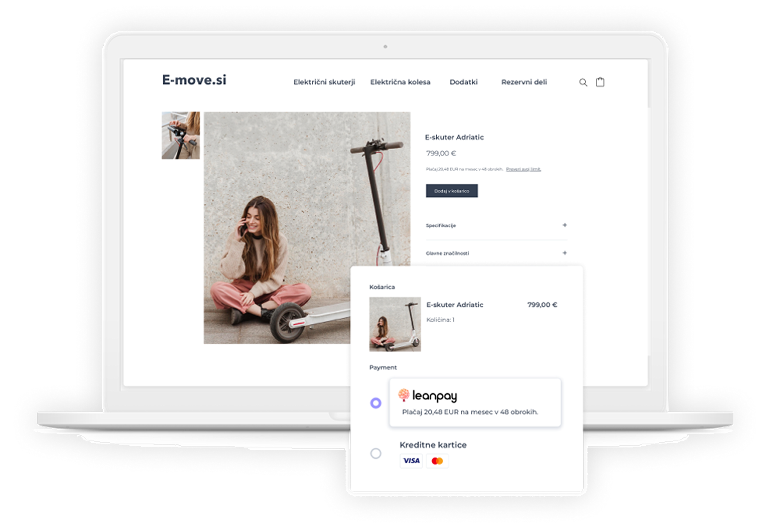Click the Mastercard logo
This screenshot has width=765, height=532.
(x=437, y=461)
